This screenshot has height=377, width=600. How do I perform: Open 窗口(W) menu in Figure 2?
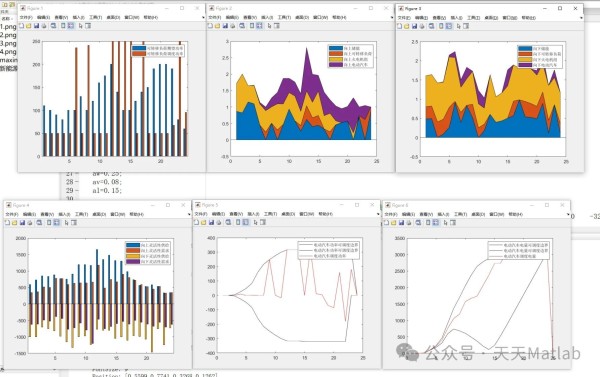point(320,18)
